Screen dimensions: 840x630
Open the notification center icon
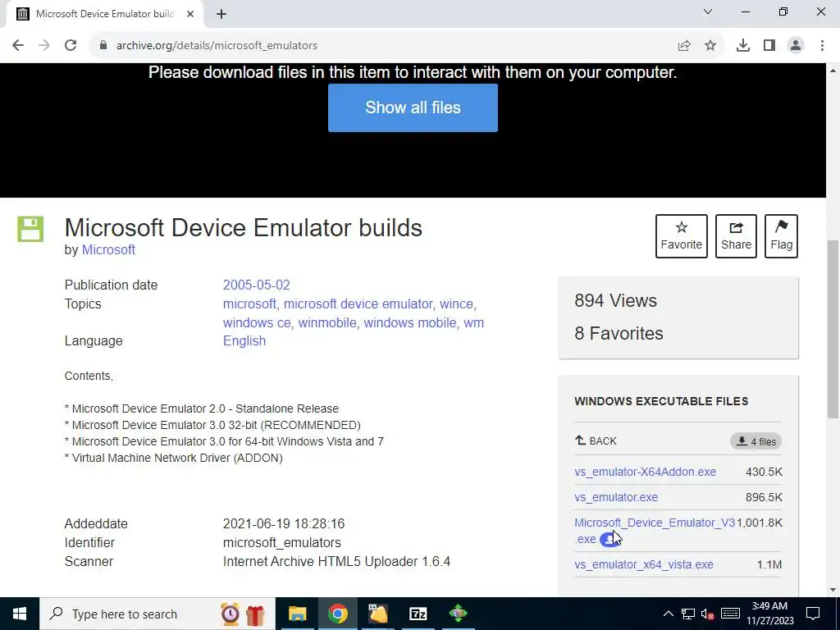[813, 614]
